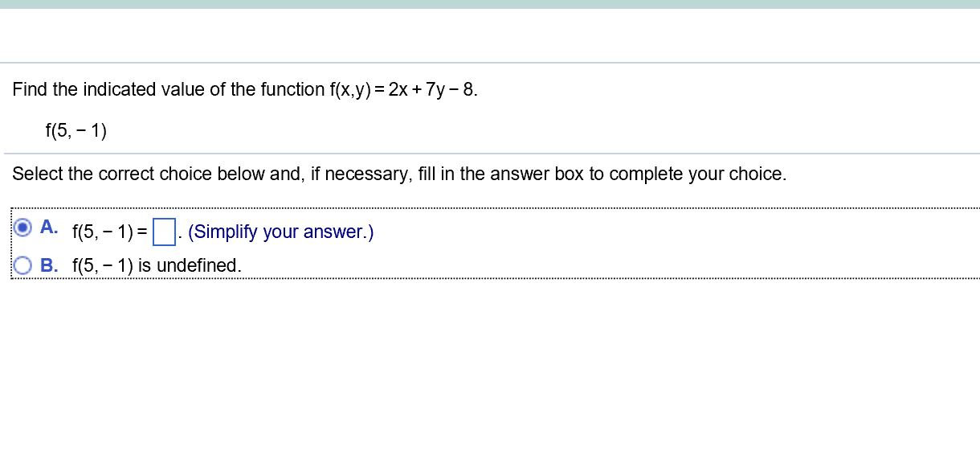Click the empty answer box in choice A
This screenshot has width=980, height=476.
pyautogui.click(x=164, y=232)
